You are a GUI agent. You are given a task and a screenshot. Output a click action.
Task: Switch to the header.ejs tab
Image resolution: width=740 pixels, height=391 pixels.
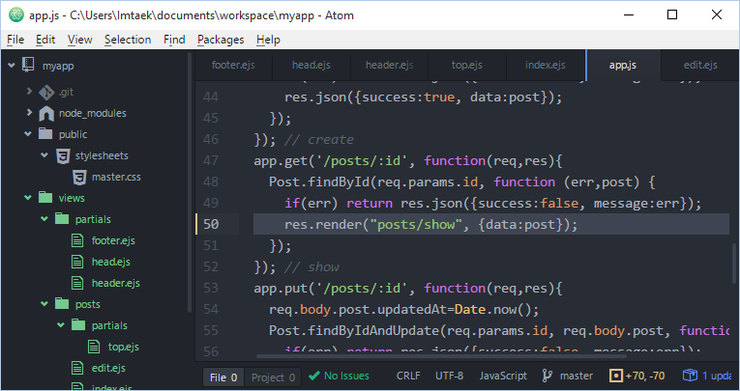click(389, 65)
